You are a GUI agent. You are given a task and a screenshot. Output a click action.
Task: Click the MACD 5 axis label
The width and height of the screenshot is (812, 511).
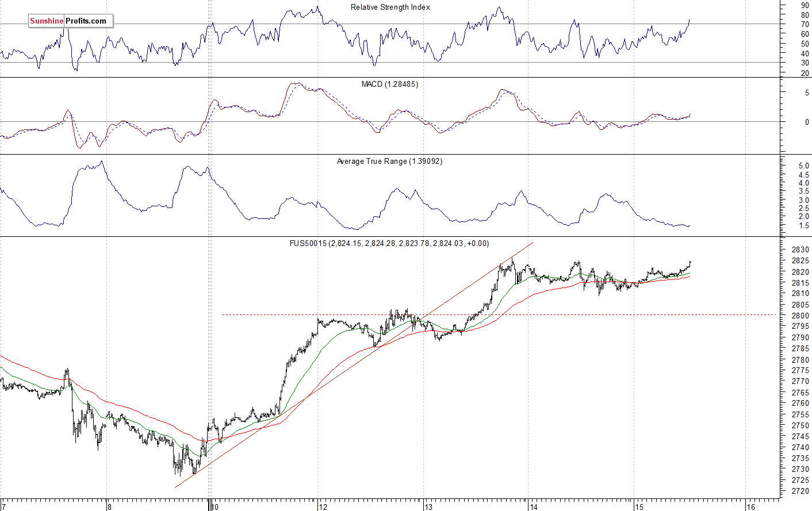tap(807, 93)
